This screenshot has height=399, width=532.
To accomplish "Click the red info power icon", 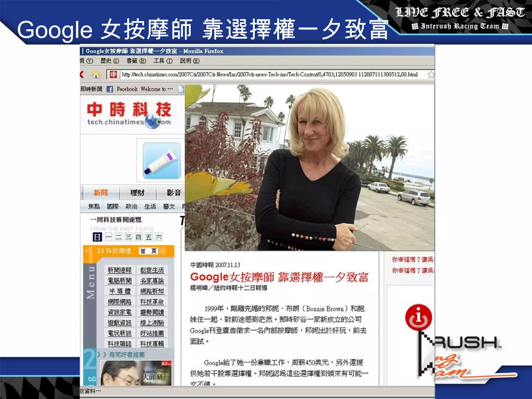I will pyautogui.click(x=418, y=317).
